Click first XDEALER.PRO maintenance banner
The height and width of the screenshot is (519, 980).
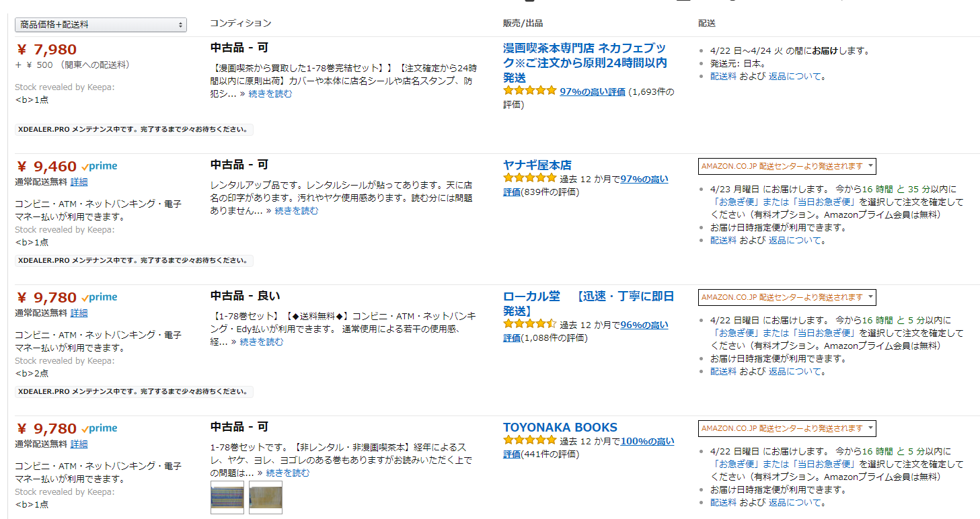pyautogui.click(x=134, y=129)
